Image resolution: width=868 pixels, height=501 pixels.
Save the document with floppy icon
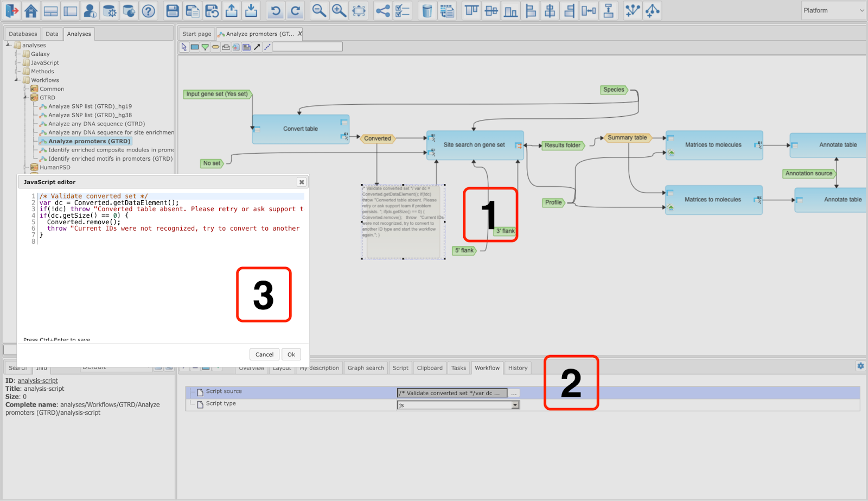[173, 10]
